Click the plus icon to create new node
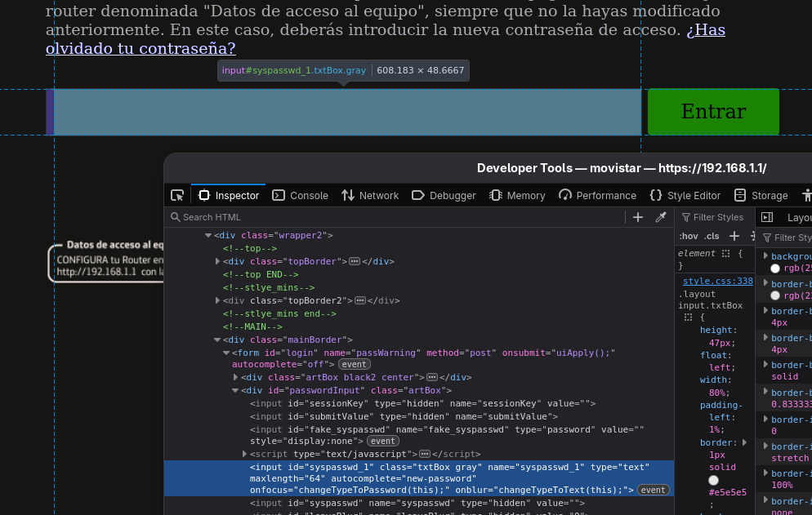This screenshot has height=515, width=812. click(x=638, y=217)
